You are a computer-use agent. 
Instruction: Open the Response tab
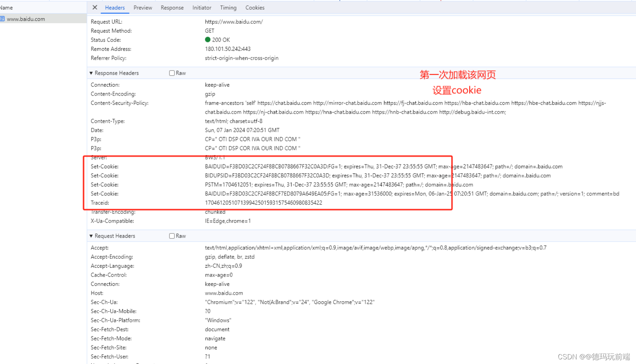[x=172, y=8]
